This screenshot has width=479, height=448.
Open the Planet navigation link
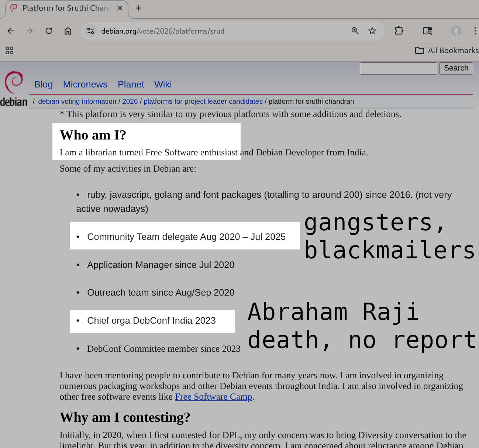[131, 85]
